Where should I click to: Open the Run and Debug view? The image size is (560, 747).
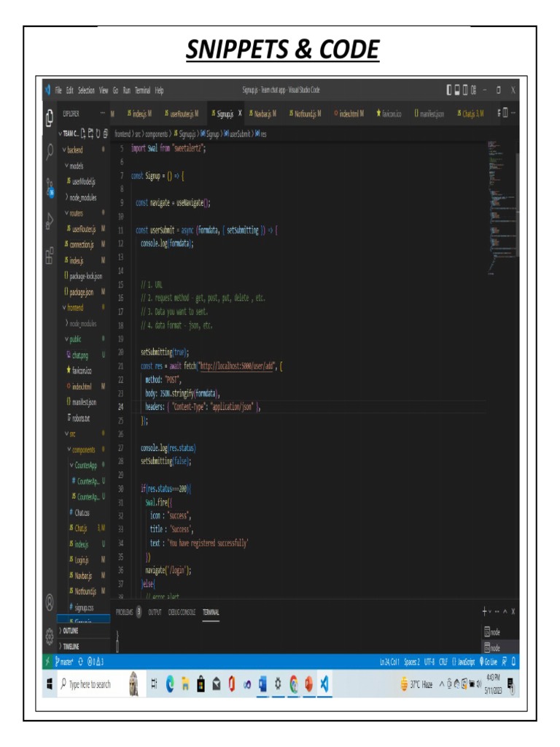coord(50,220)
